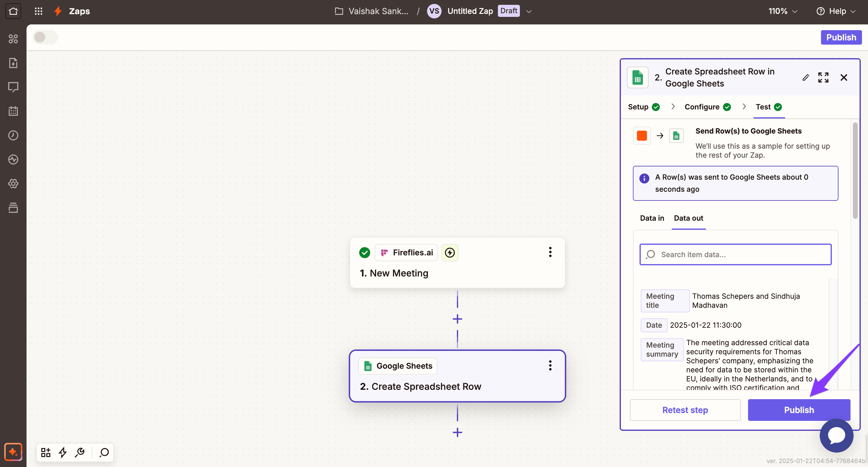Click the Google Sheets icon in panel header

(637, 77)
